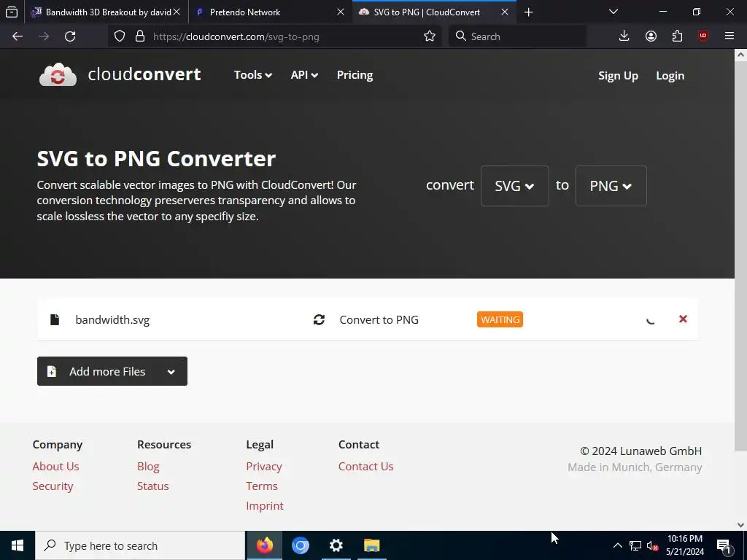This screenshot has width=747, height=560.
Task: Open a new browser tab
Action: point(528,12)
